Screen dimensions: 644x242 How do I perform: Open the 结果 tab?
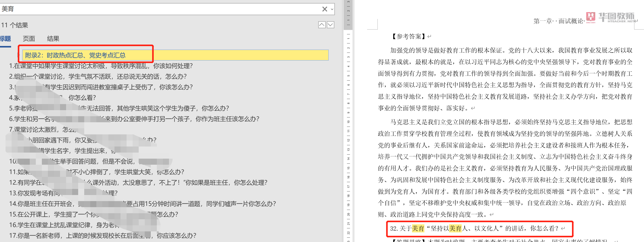53,39
